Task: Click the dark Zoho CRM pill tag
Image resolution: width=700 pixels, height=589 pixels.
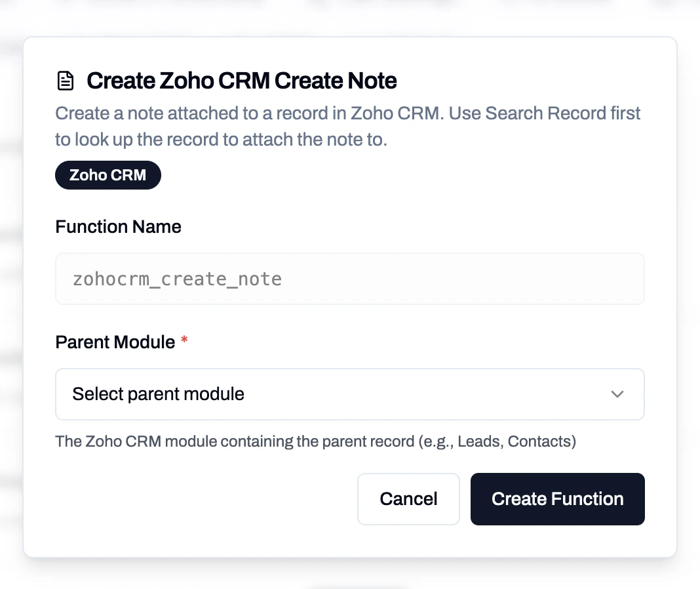Action: 107,174
